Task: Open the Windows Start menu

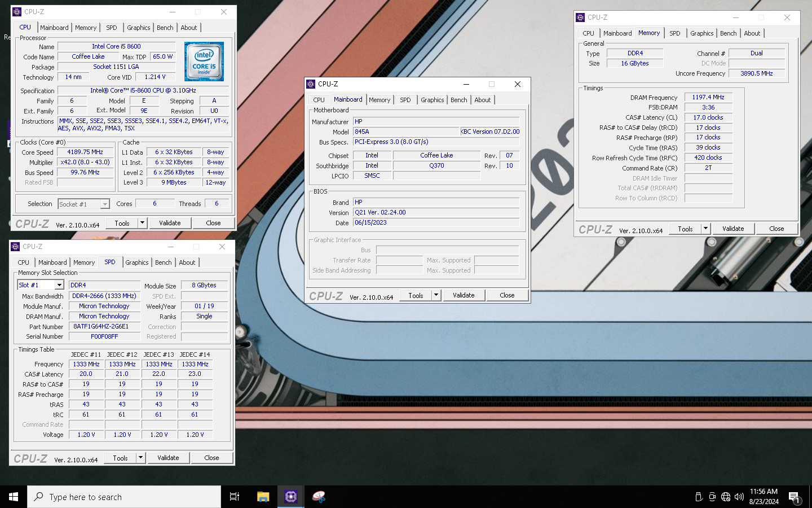Action: coord(14,497)
